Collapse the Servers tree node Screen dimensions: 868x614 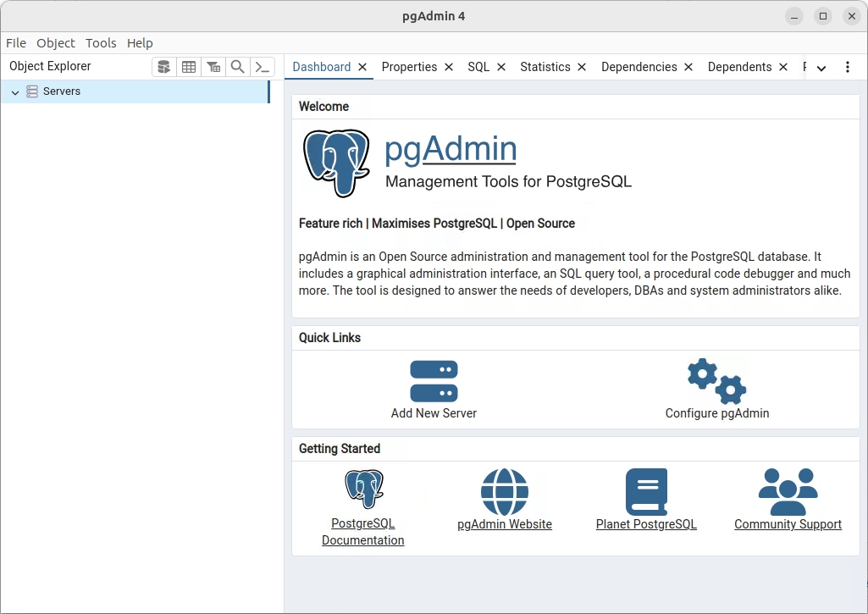15,91
